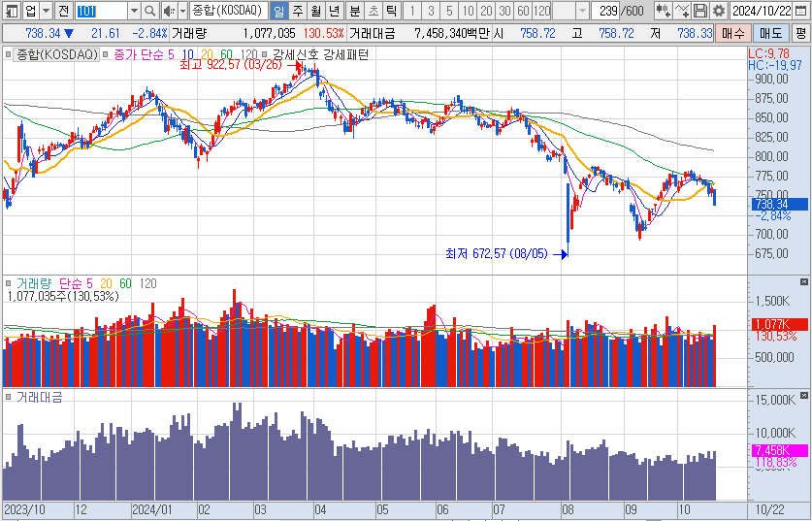Open the calendar date picker icon
This screenshot has width=812, height=521.
pyautogui.click(x=800, y=11)
